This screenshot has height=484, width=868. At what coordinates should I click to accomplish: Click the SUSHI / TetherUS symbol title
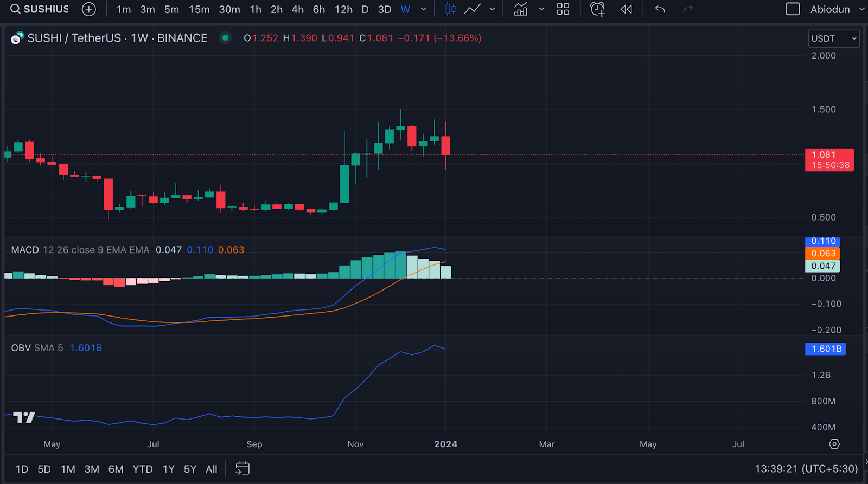117,38
